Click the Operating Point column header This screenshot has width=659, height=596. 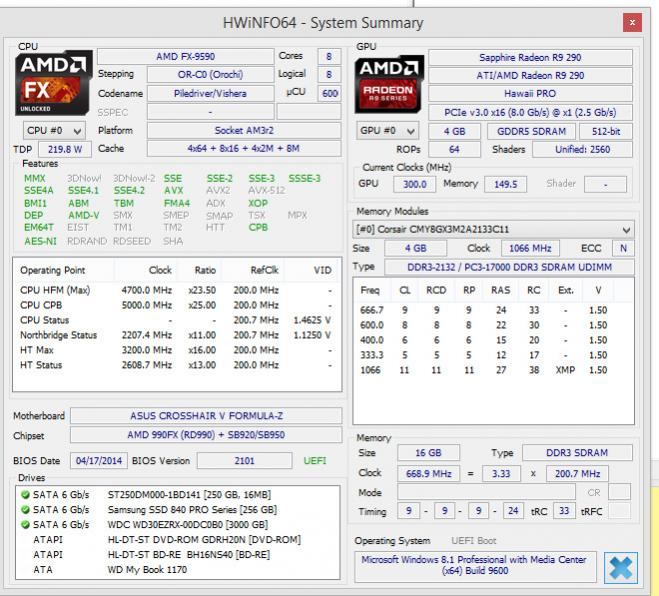click(x=64, y=270)
